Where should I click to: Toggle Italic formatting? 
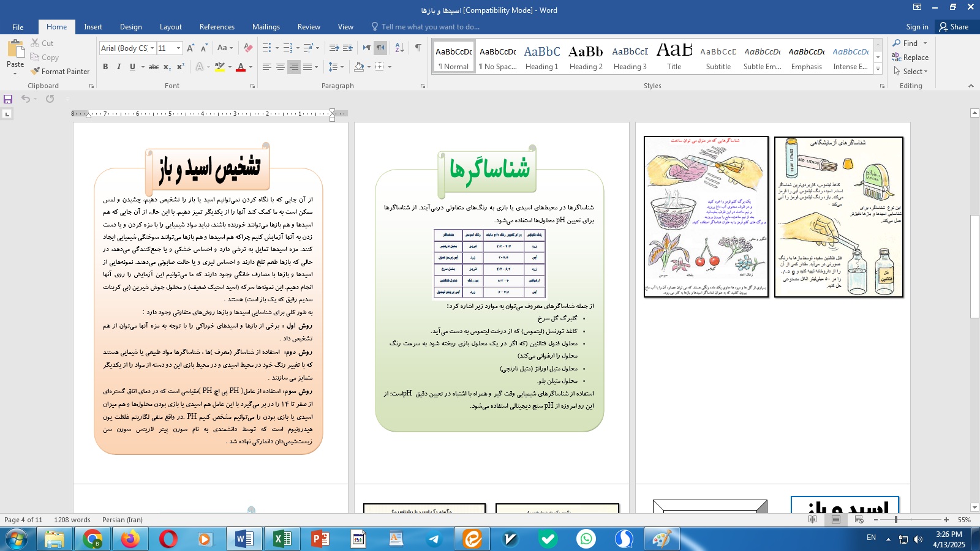pos(119,67)
